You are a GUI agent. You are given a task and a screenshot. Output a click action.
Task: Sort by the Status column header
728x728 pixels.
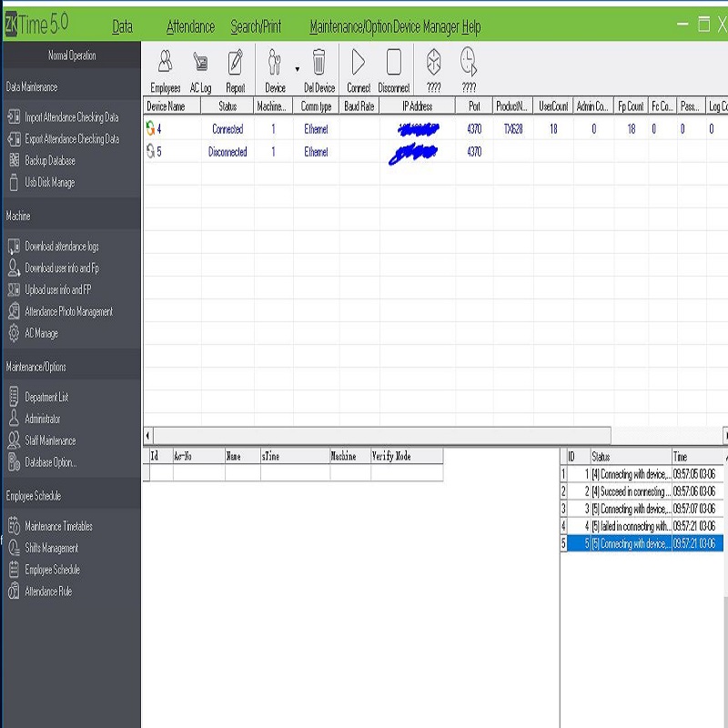coord(227,106)
